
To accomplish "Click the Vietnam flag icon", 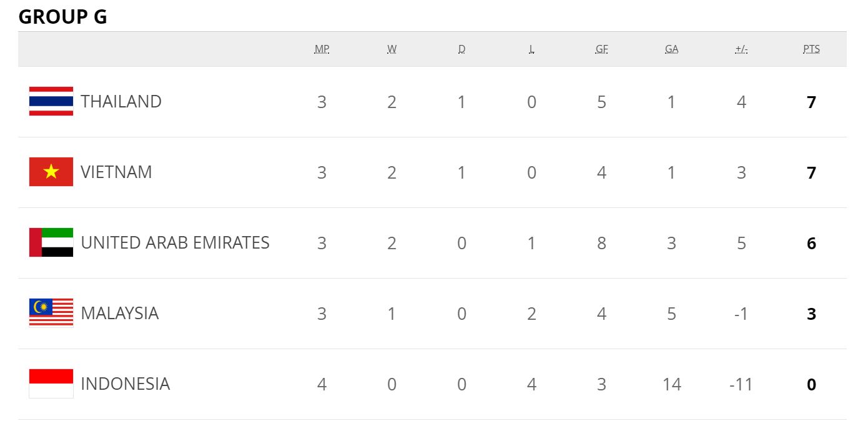I will [51, 172].
